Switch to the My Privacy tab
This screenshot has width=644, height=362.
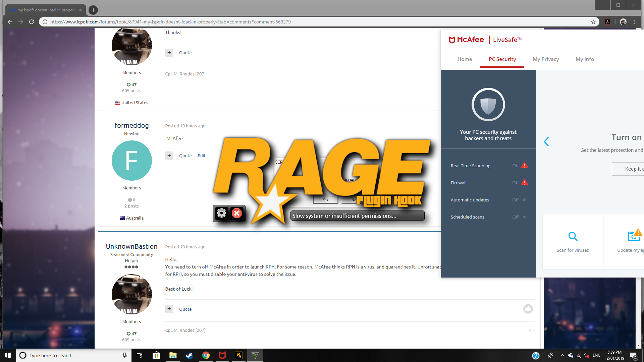pyautogui.click(x=546, y=59)
